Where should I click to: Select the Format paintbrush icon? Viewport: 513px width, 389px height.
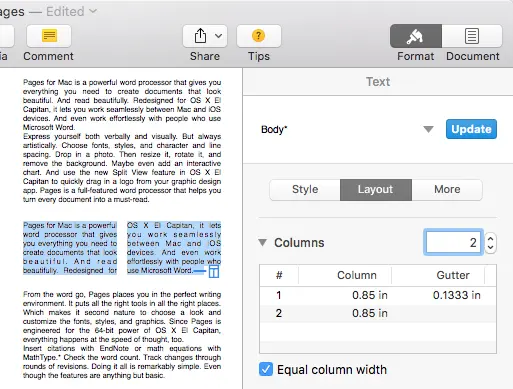point(415,36)
